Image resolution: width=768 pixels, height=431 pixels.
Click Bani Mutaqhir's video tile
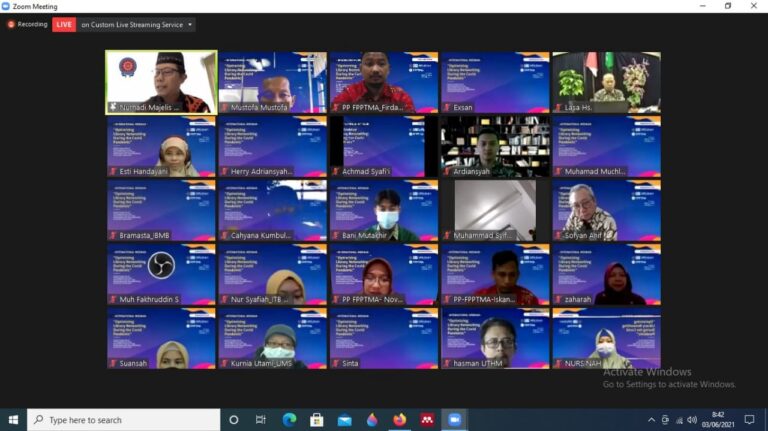[384, 210]
